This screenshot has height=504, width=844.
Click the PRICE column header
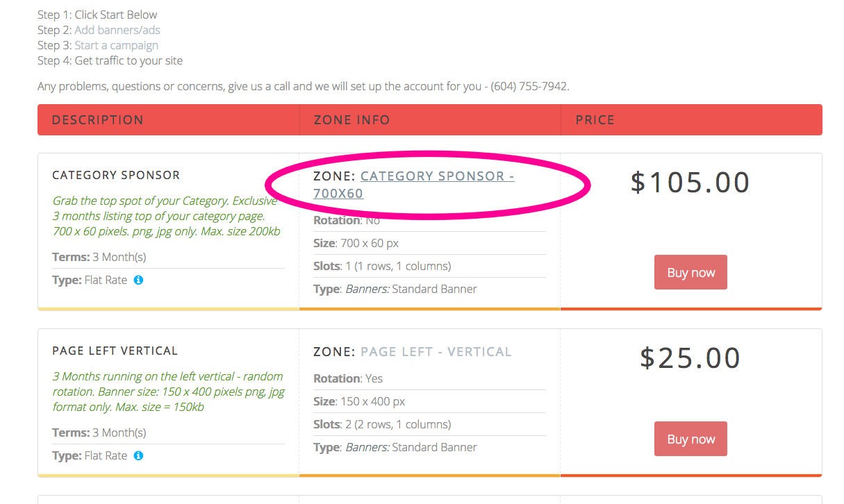(x=595, y=119)
